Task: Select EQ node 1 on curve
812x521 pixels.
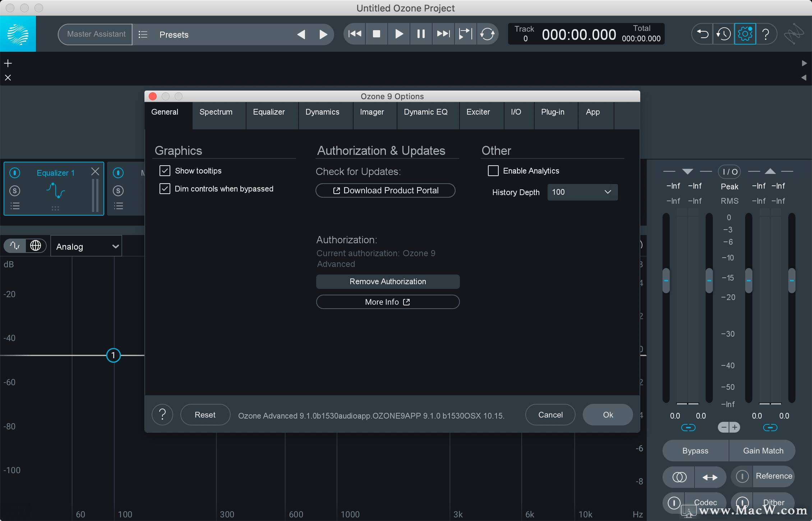Action: 113,355
